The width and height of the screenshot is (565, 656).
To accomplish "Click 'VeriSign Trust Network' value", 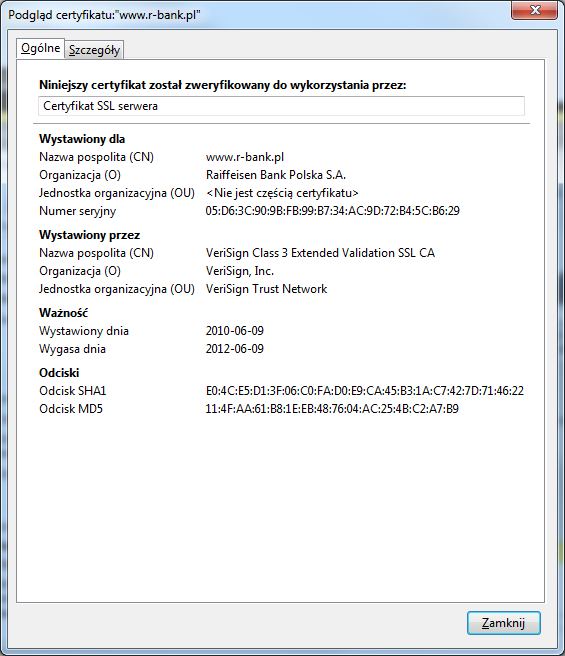I will coord(266,289).
